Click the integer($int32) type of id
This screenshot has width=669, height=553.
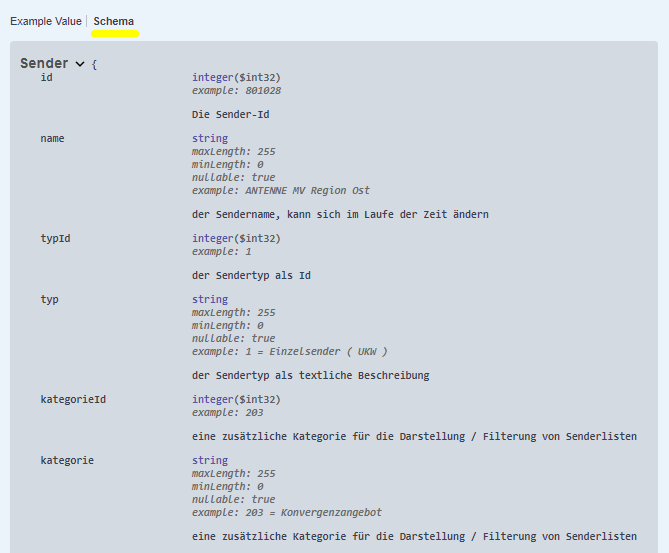point(236,77)
